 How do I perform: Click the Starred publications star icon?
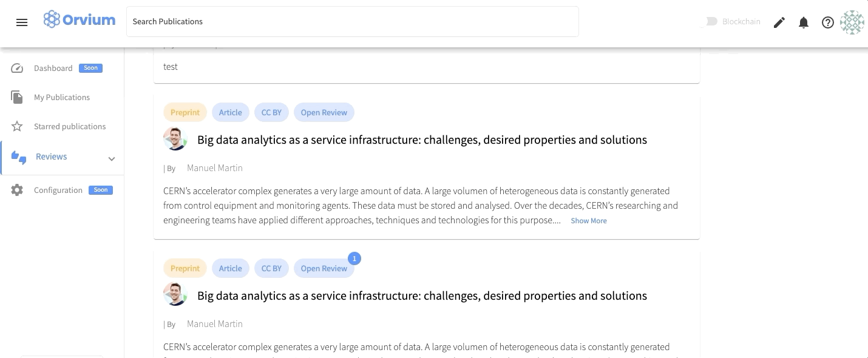click(x=17, y=126)
